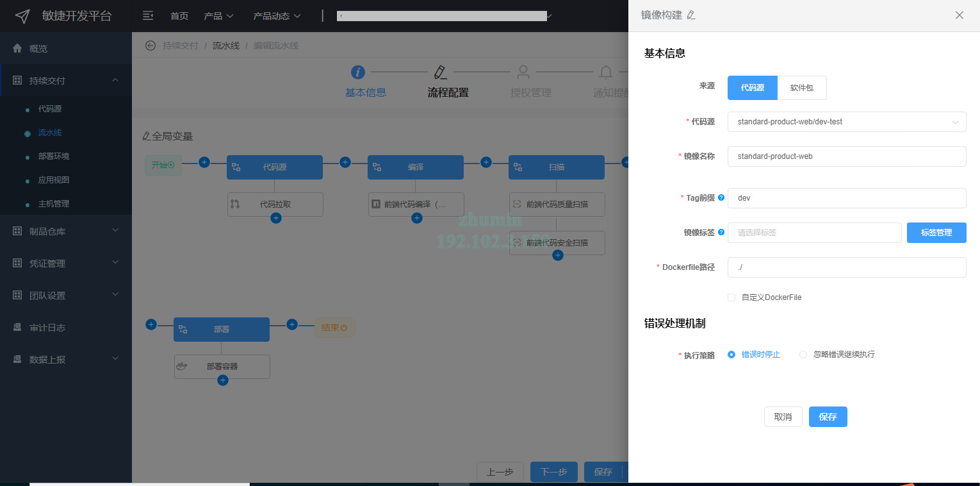Viewport: 980px width, 486px height.
Task: Click the 镜像名称 input field
Action: pos(847,156)
